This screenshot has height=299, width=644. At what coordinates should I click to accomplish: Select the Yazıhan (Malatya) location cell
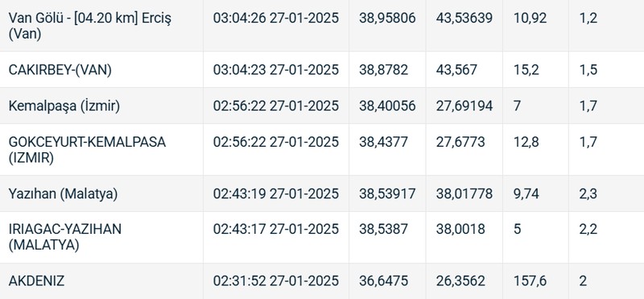pyautogui.click(x=63, y=193)
